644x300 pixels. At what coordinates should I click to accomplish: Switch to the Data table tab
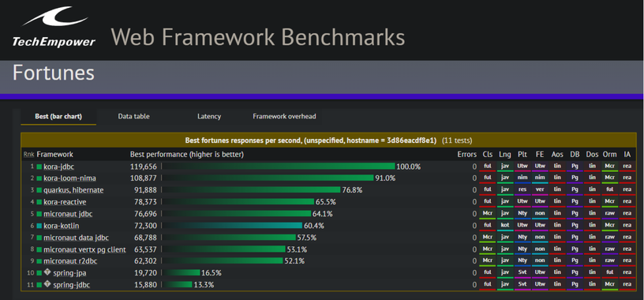click(134, 117)
